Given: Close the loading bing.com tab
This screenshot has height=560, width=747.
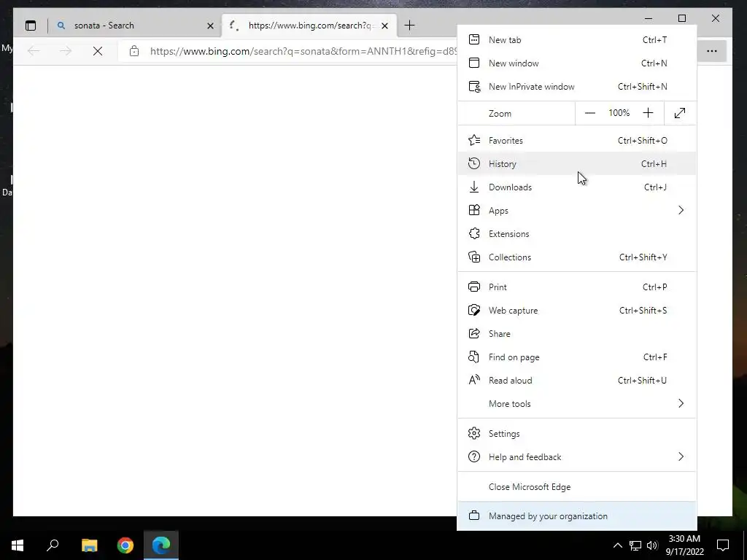Looking at the screenshot, I should coord(385,26).
